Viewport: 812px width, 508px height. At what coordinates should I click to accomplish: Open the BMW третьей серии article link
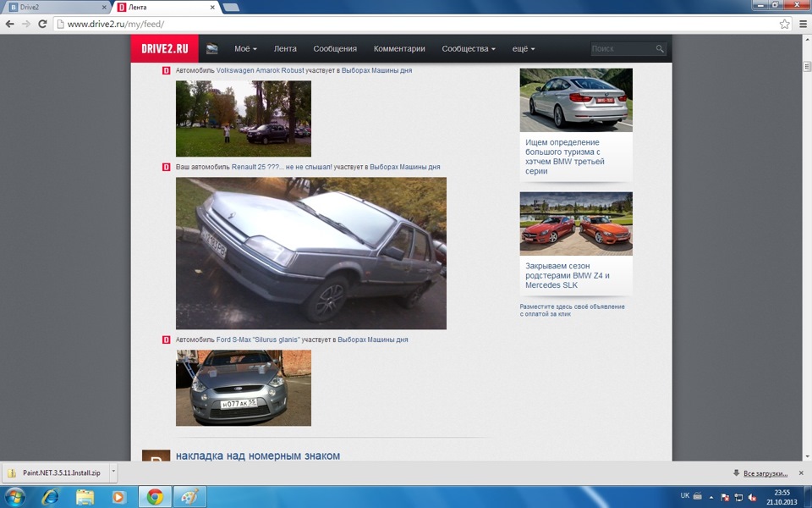[565, 157]
